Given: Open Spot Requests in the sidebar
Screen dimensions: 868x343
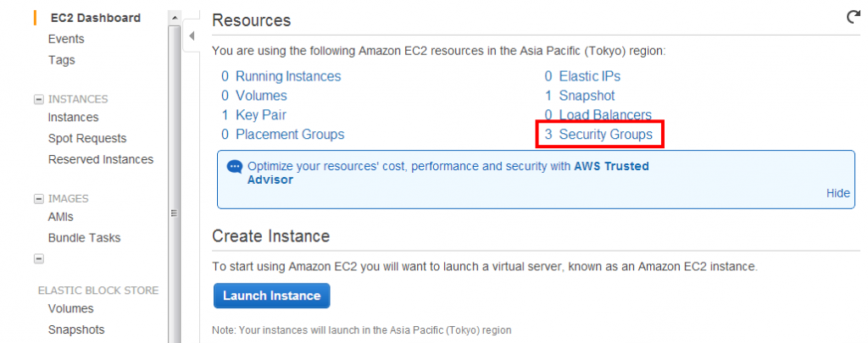Looking at the screenshot, I should (87, 138).
